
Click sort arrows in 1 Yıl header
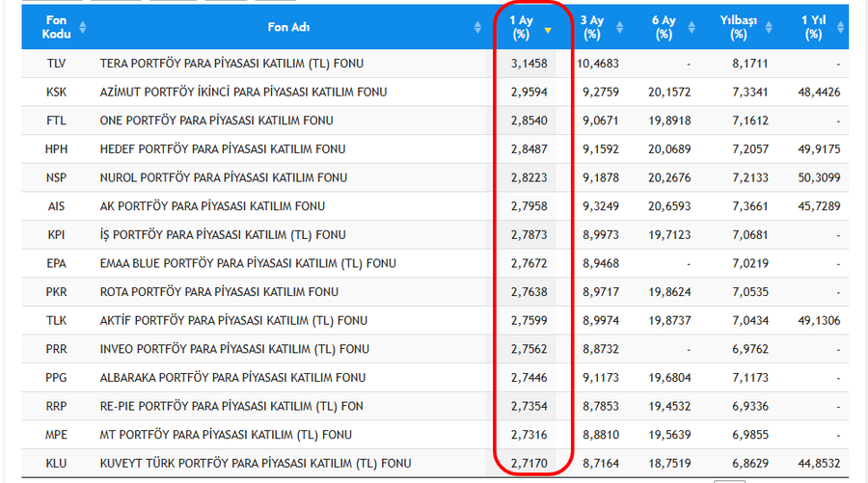[840, 28]
